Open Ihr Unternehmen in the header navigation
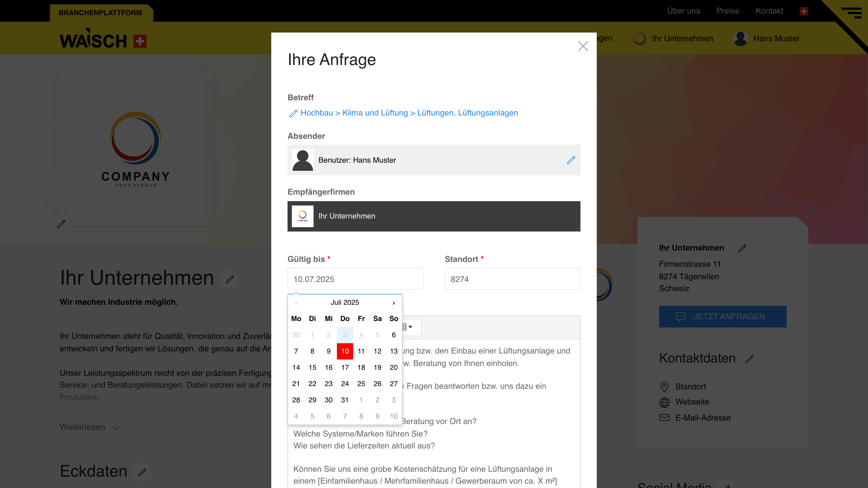This screenshot has height=488, width=868. [x=682, y=38]
